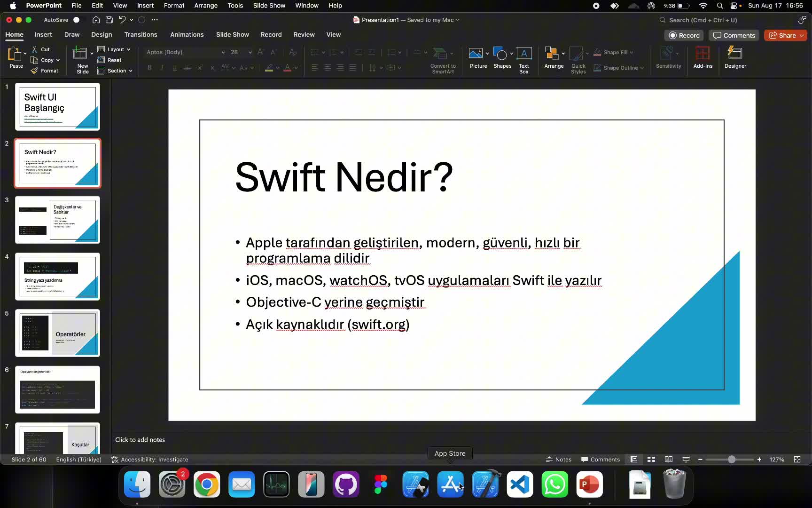Select slide 3 Değişkenler ve Sabitler thumbnail
The height and width of the screenshot is (508, 812).
[x=57, y=220]
